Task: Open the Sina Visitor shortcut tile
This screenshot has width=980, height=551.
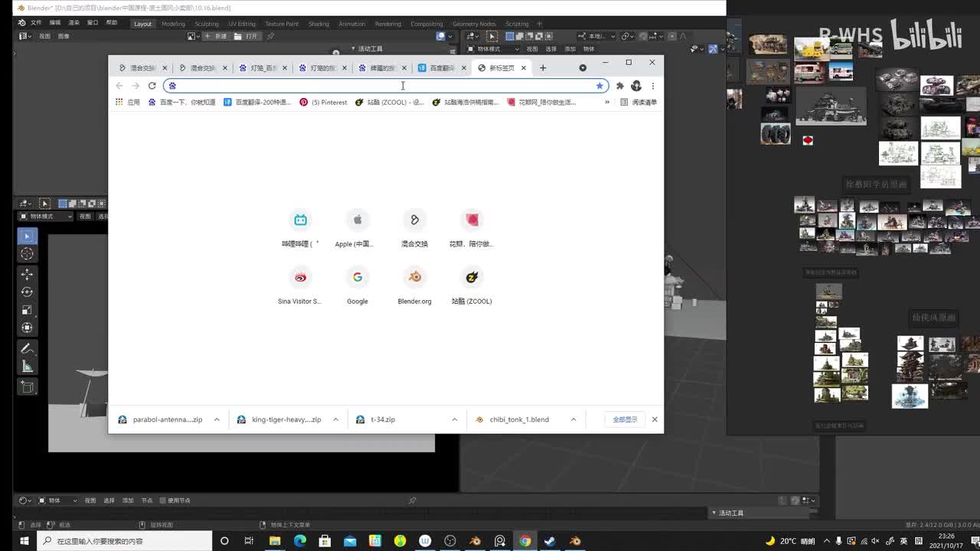Action: [x=300, y=285]
